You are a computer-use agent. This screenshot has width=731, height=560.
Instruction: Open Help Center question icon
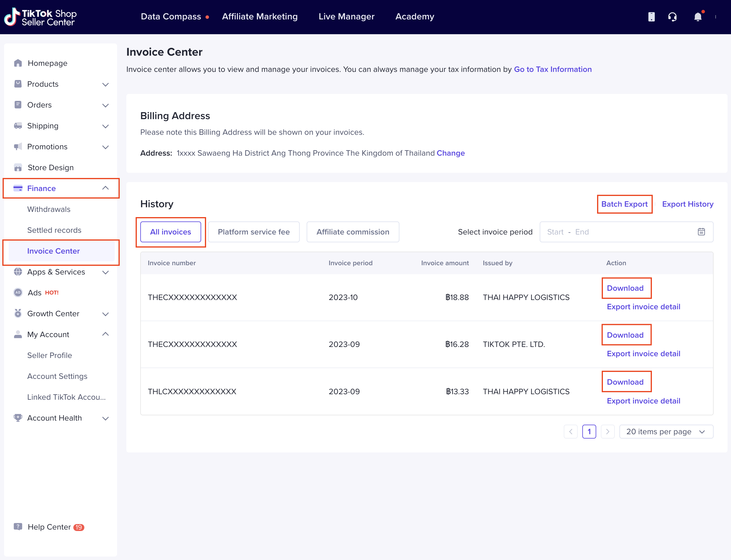(18, 527)
